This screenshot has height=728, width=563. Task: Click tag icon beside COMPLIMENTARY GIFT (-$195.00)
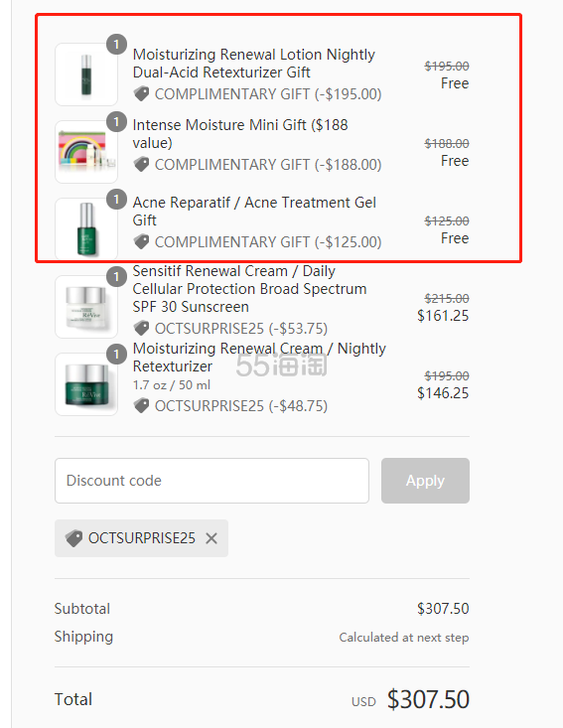click(141, 93)
